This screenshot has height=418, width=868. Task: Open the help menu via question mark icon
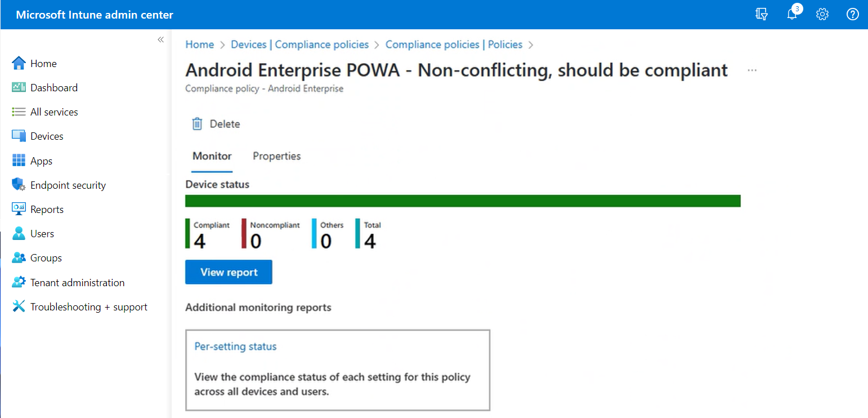pyautogui.click(x=852, y=14)
